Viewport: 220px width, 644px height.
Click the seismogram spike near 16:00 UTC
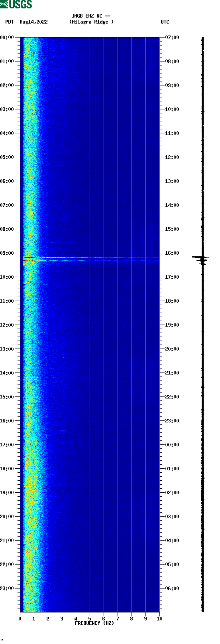[x=201, y=258]
